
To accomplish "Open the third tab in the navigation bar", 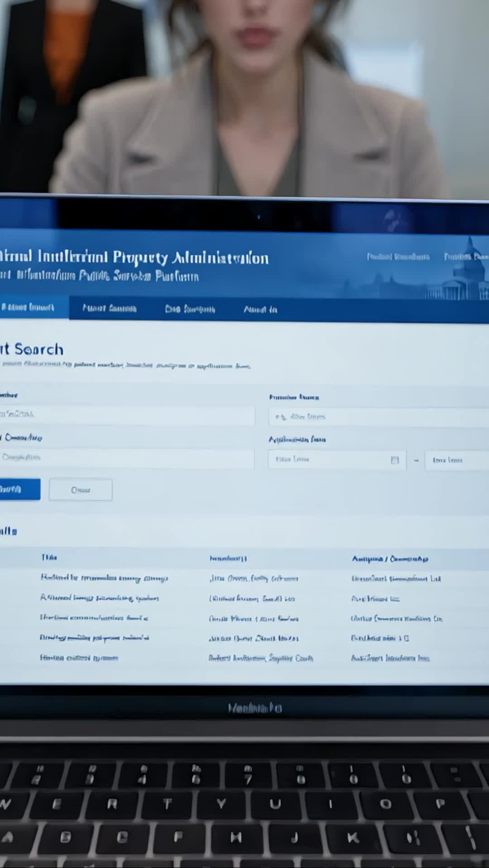I will click(x=190, y=309).
